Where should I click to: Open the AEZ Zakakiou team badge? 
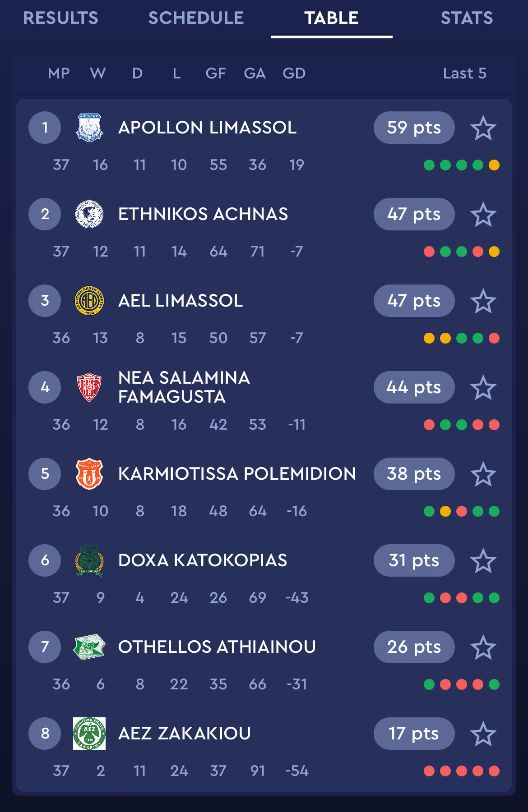coord(89,734)
